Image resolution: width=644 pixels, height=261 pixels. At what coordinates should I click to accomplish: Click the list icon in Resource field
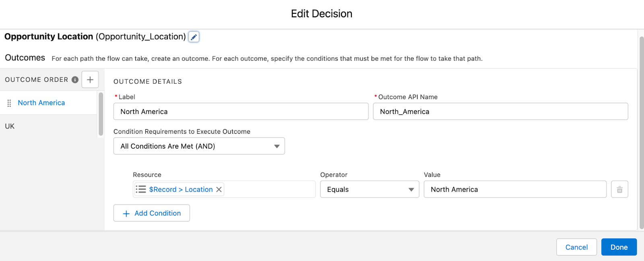pos(141,189)
